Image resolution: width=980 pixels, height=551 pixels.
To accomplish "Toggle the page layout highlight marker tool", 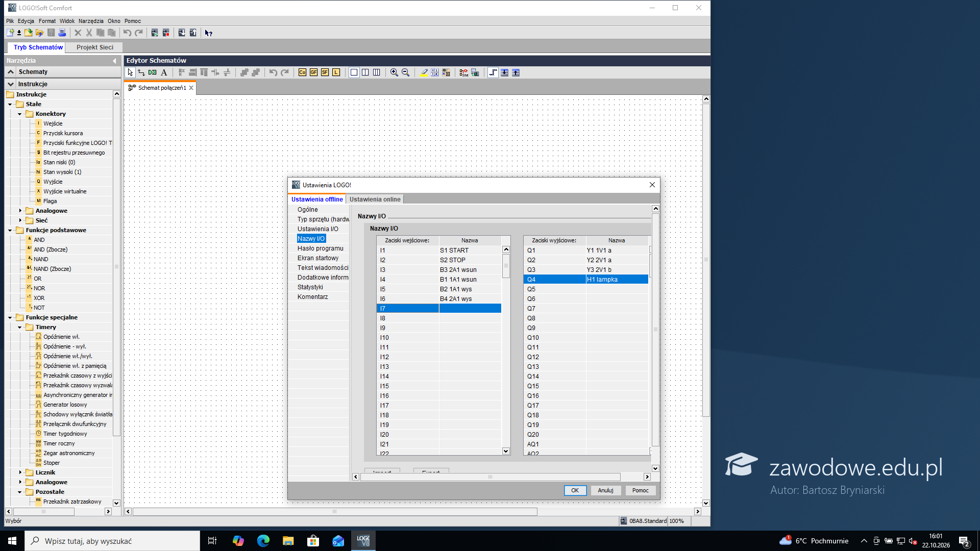I will (424, 72).
